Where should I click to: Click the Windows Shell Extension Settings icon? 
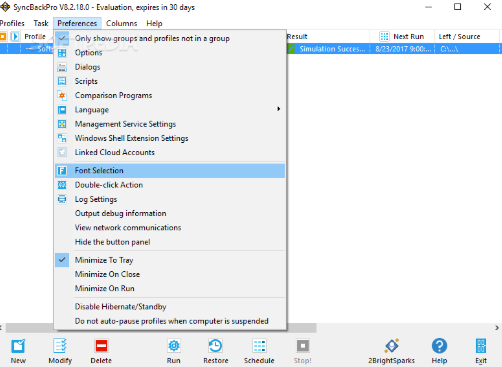[62, 138]
